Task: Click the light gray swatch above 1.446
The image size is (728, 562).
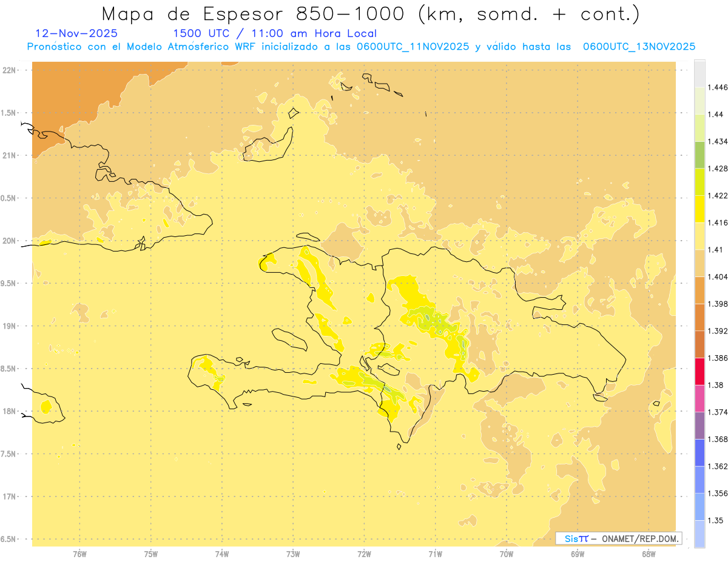Action: click(699, 74)
